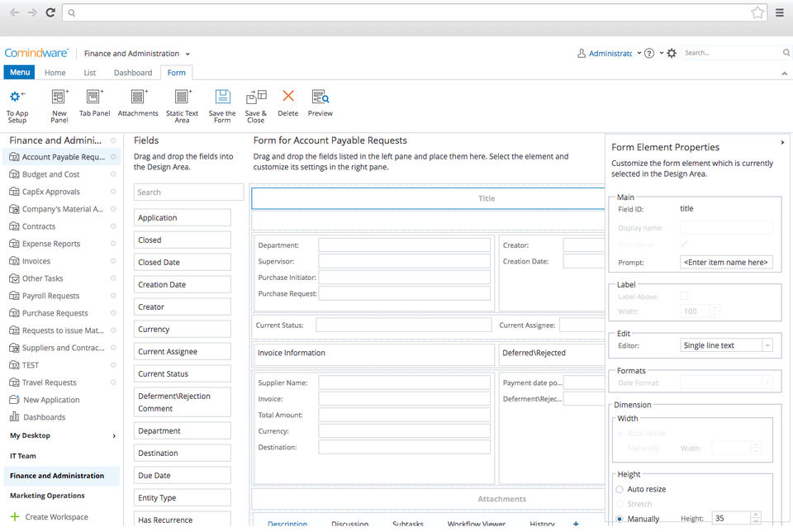793x532 pixels.
Task: Select the Invoice Information panel header
Action: (373, 353)
